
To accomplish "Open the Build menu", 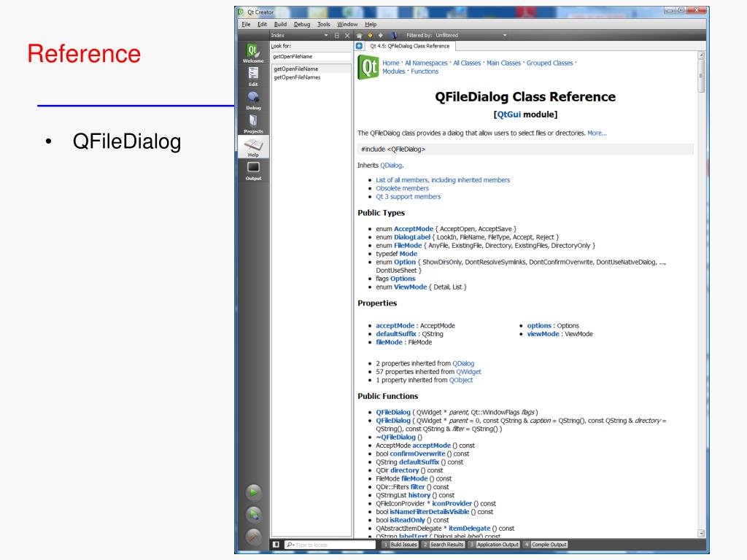I will 280,24.
